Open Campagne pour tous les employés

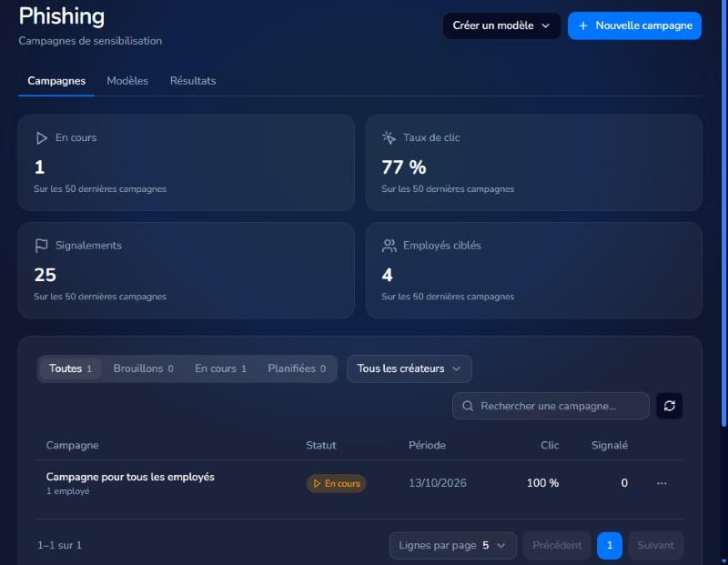[130, 478]
